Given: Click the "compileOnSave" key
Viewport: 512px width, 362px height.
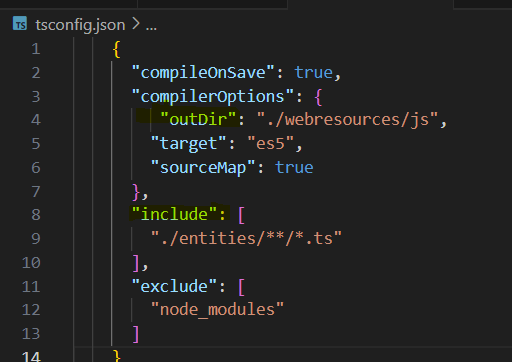Looking at the screenshot, I should pyautogui.click(x=203, y=73).
